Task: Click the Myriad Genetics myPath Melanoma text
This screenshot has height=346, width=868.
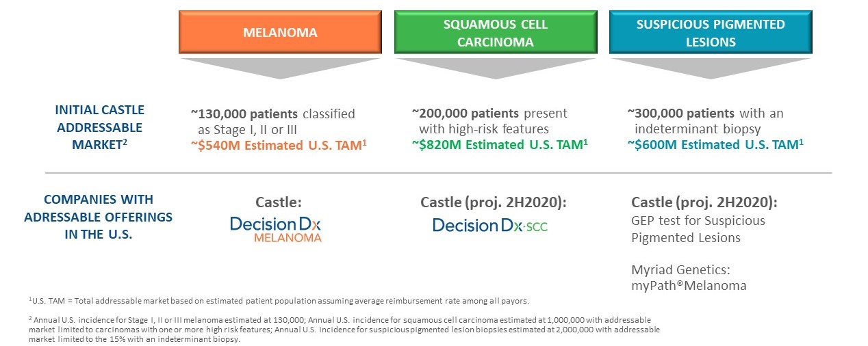Action: (x=689, y=279)
